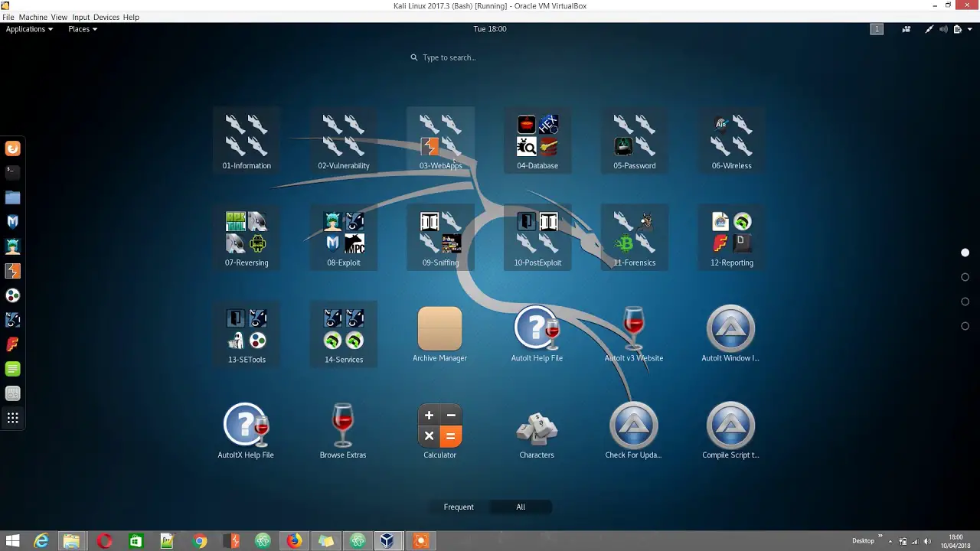This screenshot has width=980, height=551.
Task: Launch Armitage from the dock
Action: coord(12,246)
